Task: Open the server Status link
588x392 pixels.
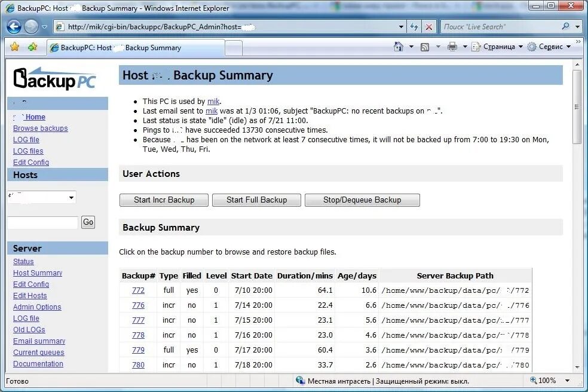Action: [x=23, y=262]
